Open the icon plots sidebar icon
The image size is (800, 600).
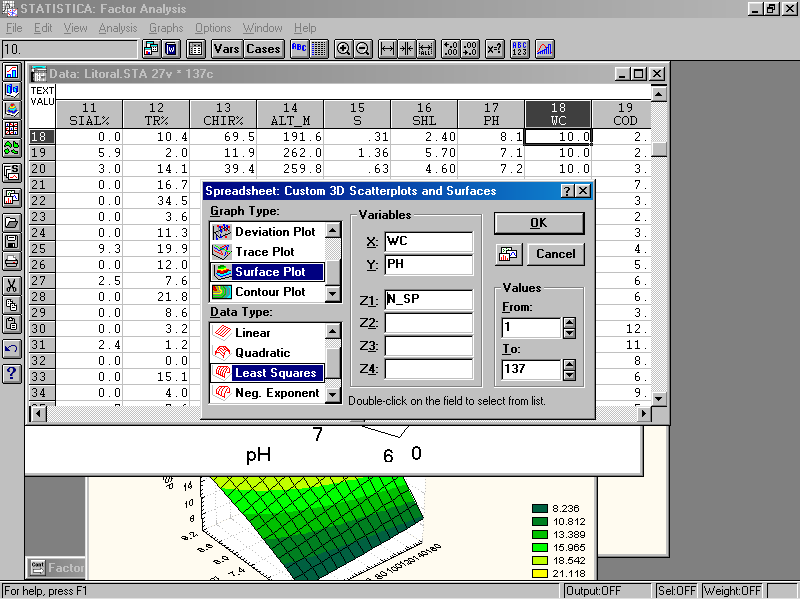click(x=12, y=148)
